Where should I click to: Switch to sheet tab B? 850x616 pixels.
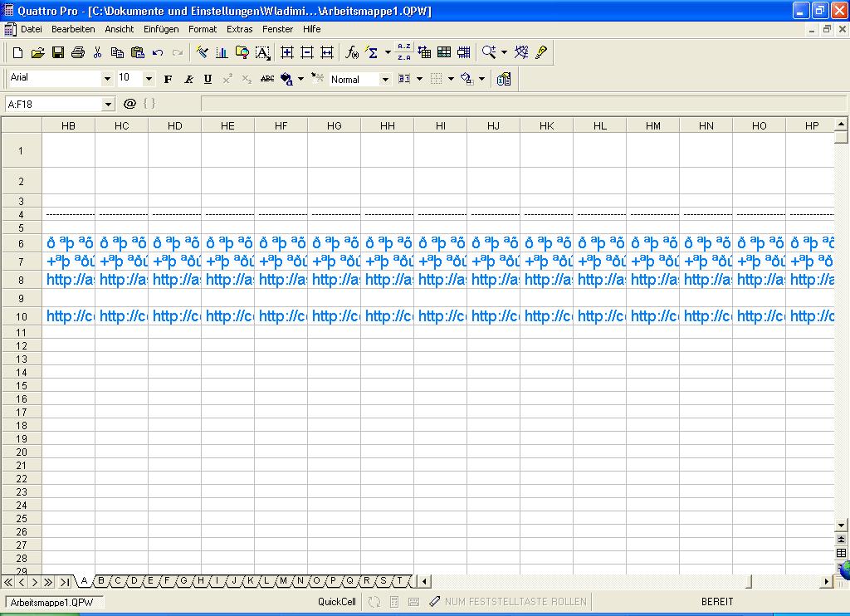(100, 581)
